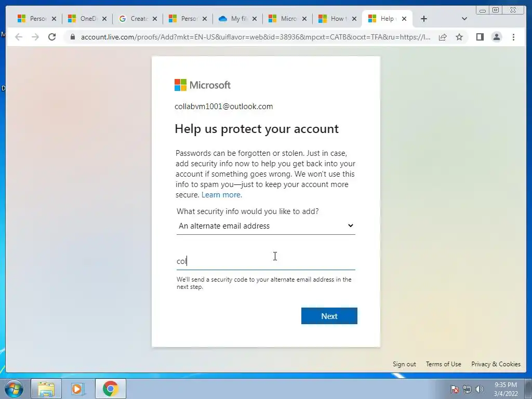This screenshot has width=532, height=399.
Task: Click the alternate email input field
Action: (265, 261)
